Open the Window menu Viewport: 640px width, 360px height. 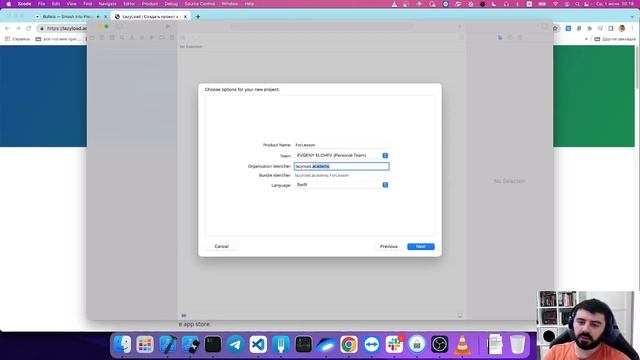pos(230,4)
